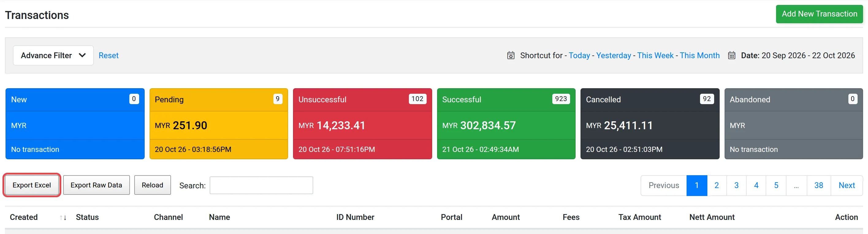
Task: Reload the transactions table
Action: [152, 185]
